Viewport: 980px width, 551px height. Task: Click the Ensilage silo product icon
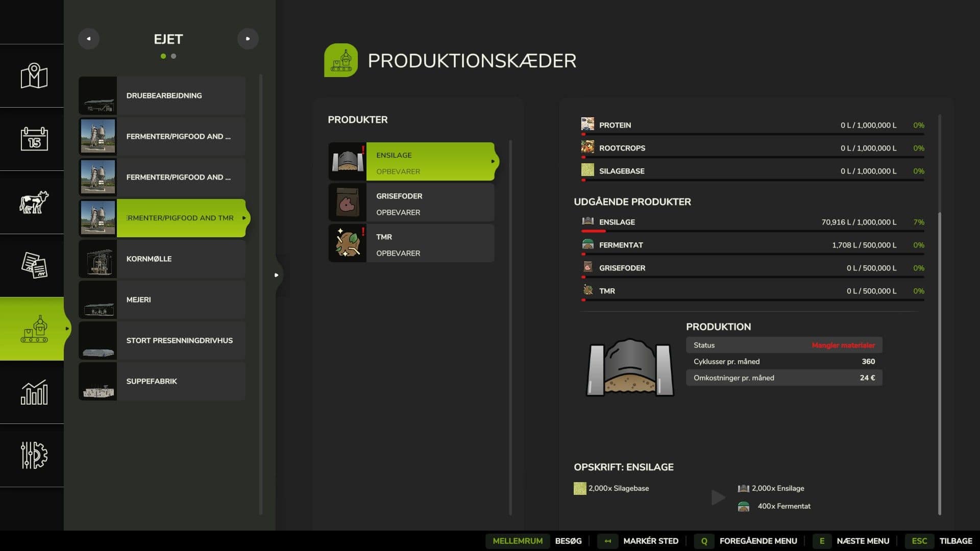(347, 161)
